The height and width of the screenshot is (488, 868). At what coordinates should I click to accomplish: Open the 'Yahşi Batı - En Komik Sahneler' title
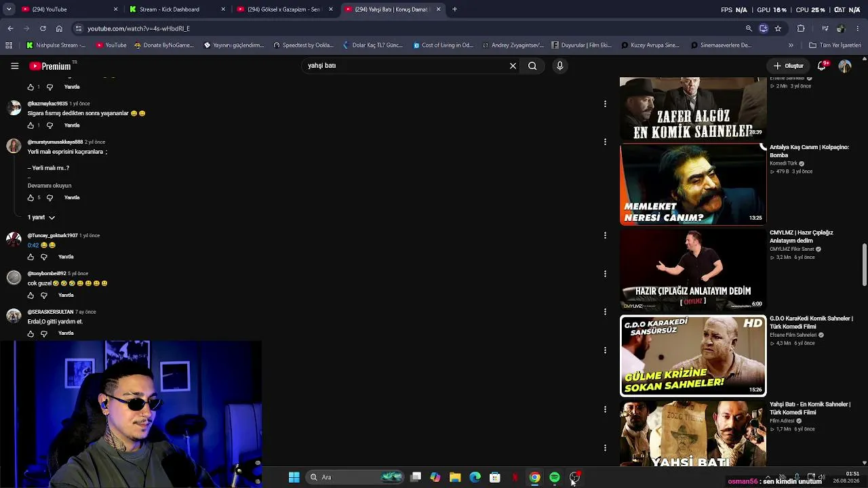click(x=810, y=408)
